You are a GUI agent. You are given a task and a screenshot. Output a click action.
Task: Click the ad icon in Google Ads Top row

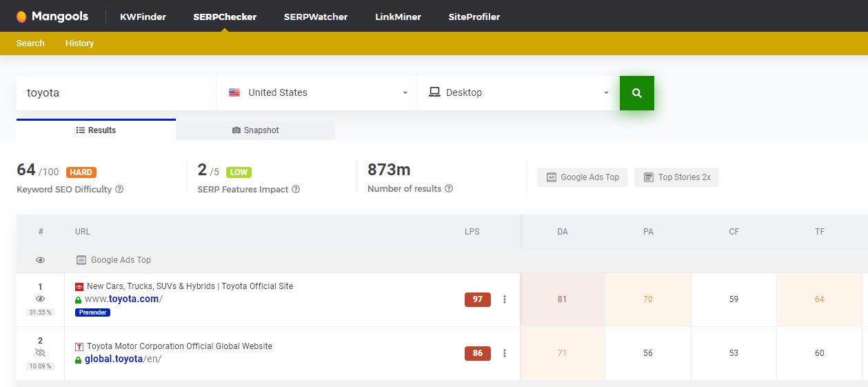pos(81,260)
